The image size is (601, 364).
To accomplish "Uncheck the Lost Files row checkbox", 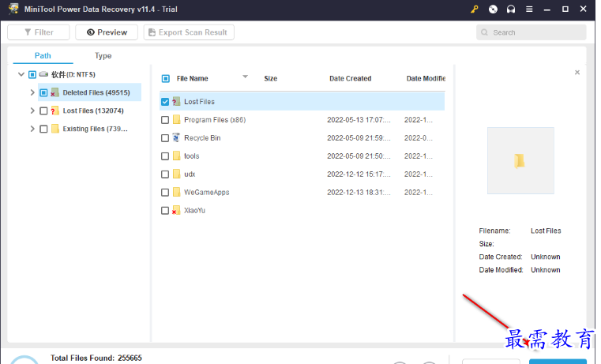I will click(165, 102).
